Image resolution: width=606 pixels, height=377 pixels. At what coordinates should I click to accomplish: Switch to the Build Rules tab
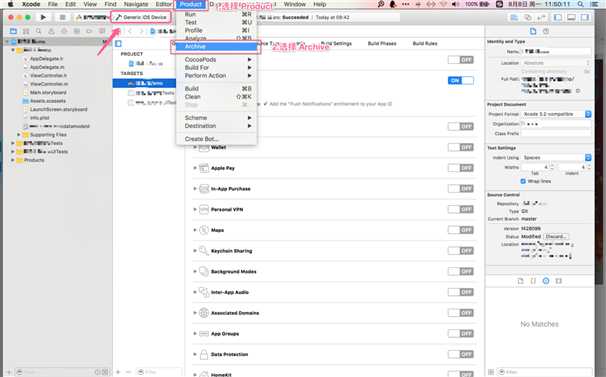pos(425,43)
